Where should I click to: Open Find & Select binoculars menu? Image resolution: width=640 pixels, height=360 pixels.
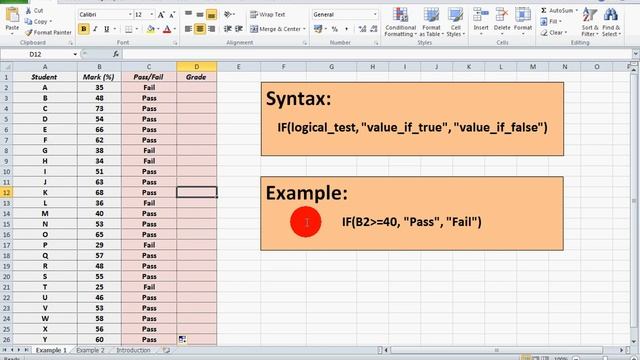611,22
